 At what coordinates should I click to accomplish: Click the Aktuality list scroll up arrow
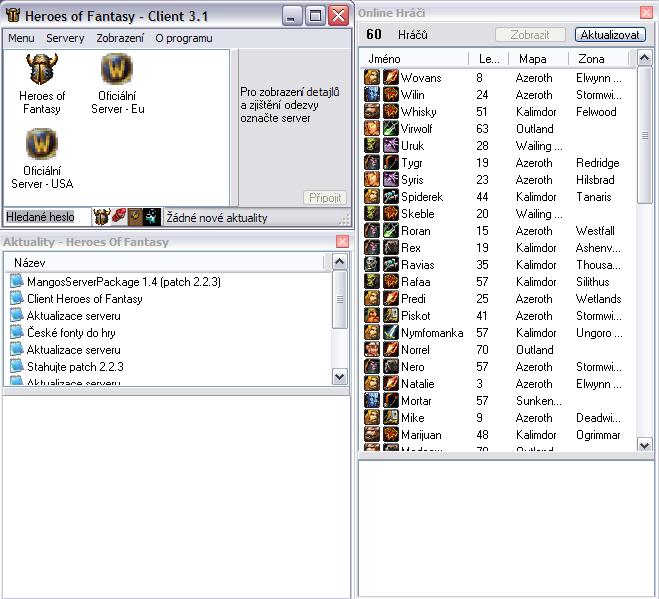click(x=340, y=261)
